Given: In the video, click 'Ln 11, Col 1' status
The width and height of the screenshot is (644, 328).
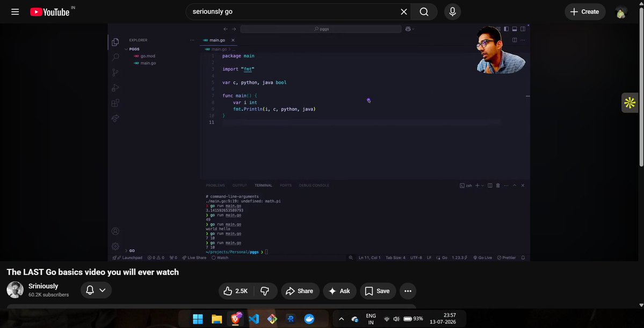Looking at the screenshot, I should pyautogui.click(x=369, y=258).
